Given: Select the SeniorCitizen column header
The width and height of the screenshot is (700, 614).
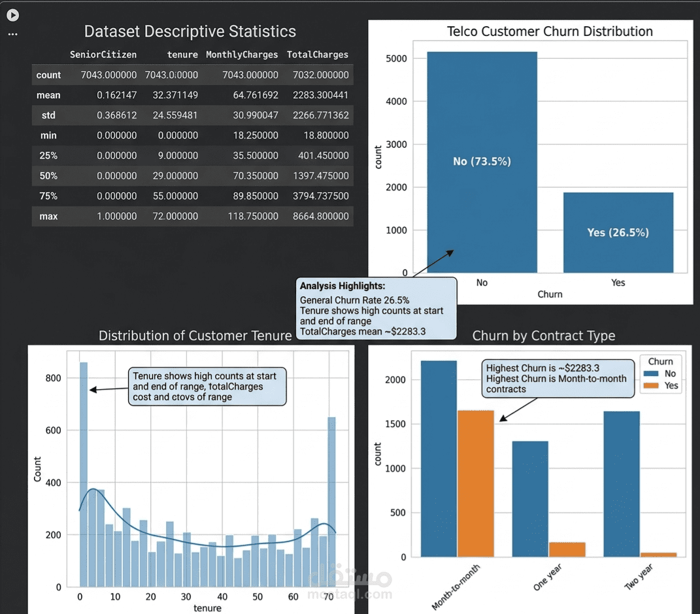Looking at the screenshot, I should (103, 54).
